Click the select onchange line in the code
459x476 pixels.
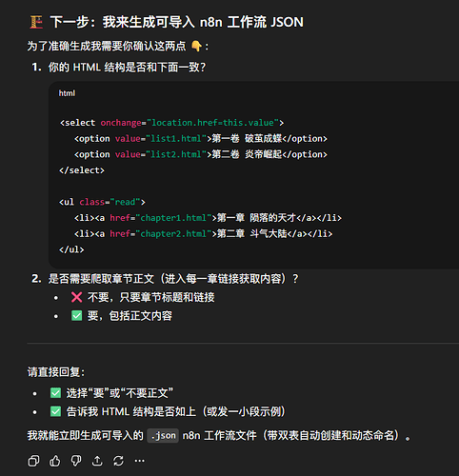tap(171, 123)
